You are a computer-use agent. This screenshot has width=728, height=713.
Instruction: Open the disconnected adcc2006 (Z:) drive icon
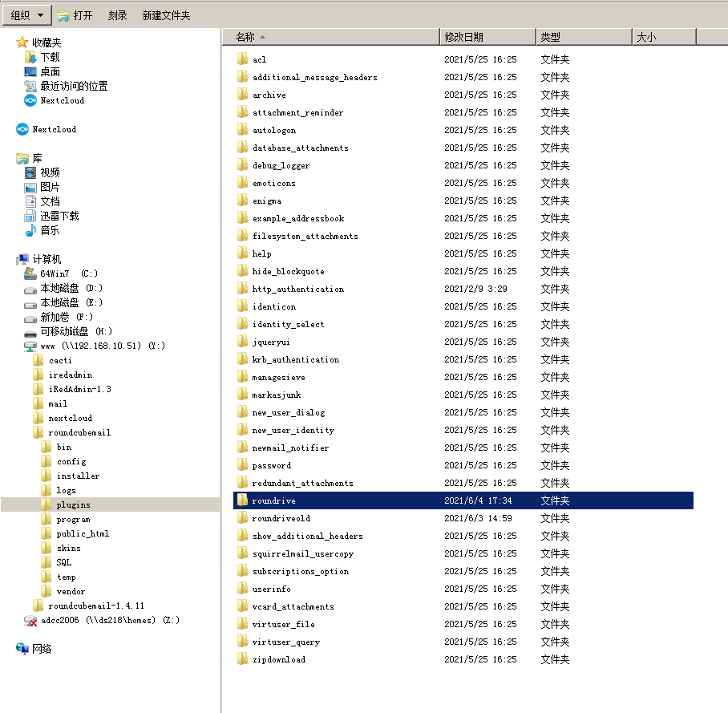30,620
